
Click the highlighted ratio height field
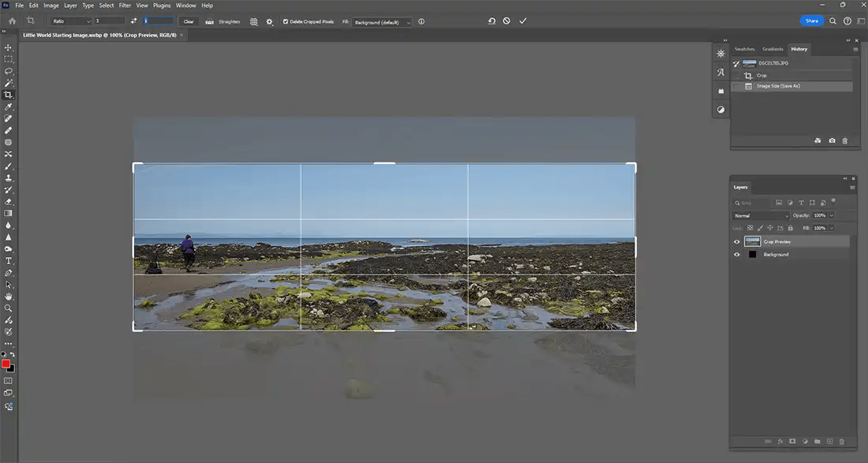[x=159, y=21]
